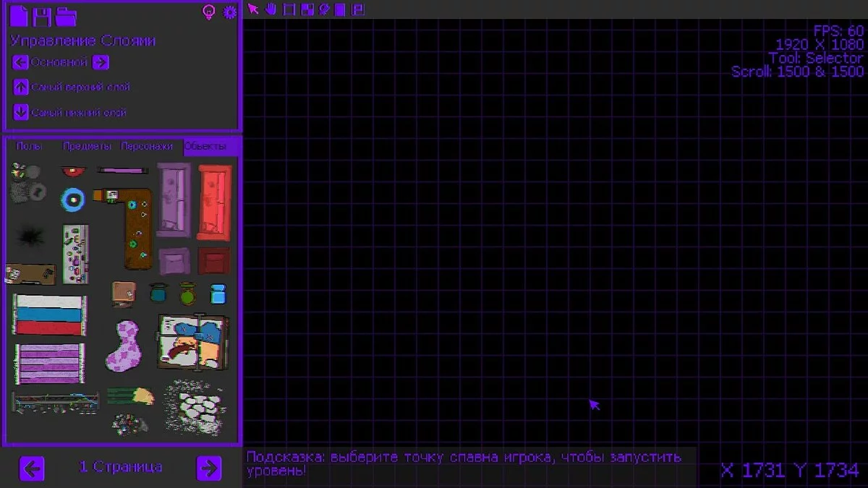The height and width of the screenshot is (488, 868).
Task: Select the arrow Selector tool
Action: 253,9
